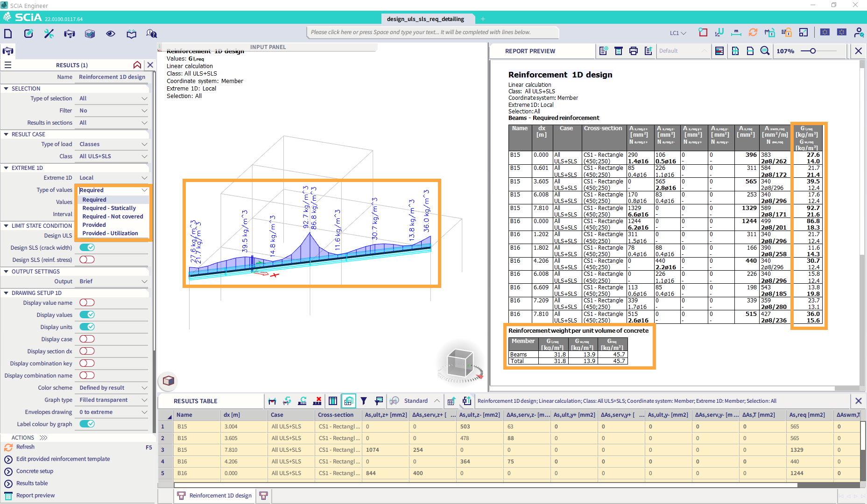The image size is (867, 504).
Task: Enable Design SLS (reinf. stress) toggle
Action: tap(86, 259)
